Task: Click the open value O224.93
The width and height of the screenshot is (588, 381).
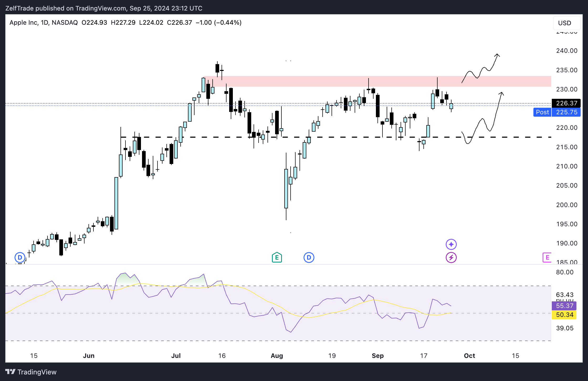Action: [94, 23]
